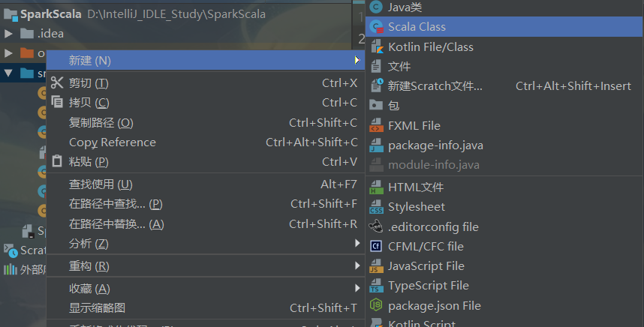Screen dimensions: 644x327
Task: Select 包 in the New submenu
Action: pos(504,106)
